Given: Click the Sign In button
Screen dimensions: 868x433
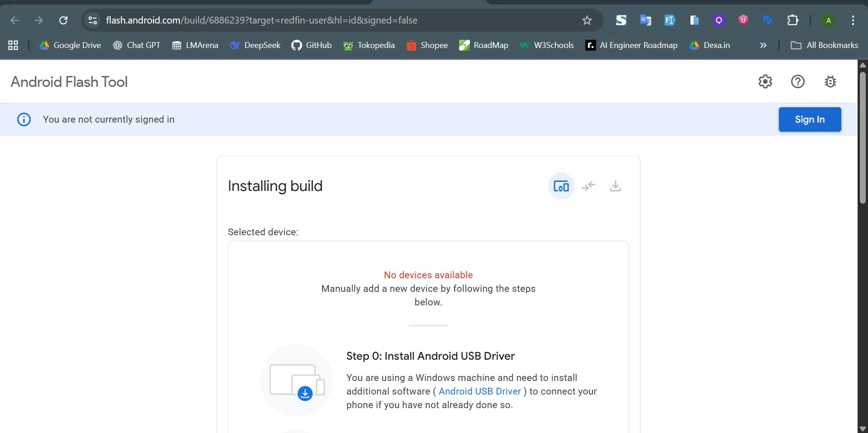Looking at the screenshot, I should (809, 119).
